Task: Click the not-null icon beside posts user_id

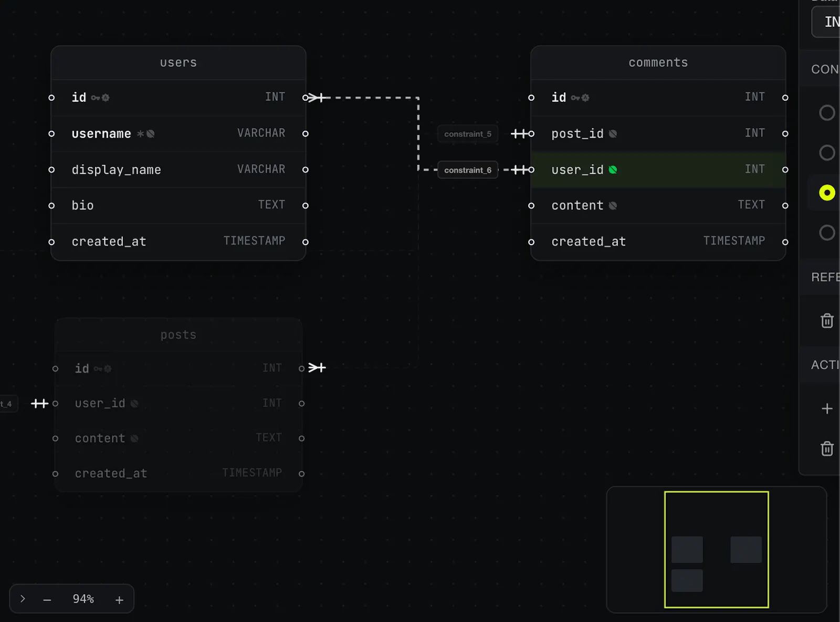Action: click(x=134, y=404)
